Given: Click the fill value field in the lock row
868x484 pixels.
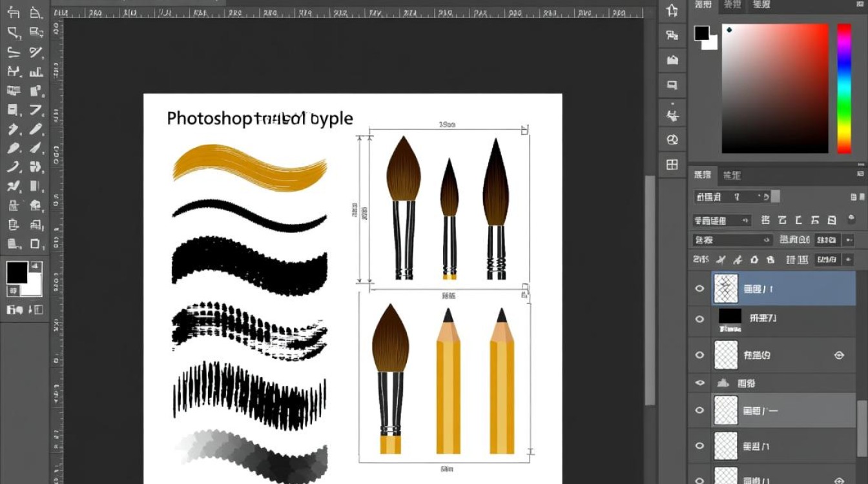Looking at the screenshot, I should point(827,259).
